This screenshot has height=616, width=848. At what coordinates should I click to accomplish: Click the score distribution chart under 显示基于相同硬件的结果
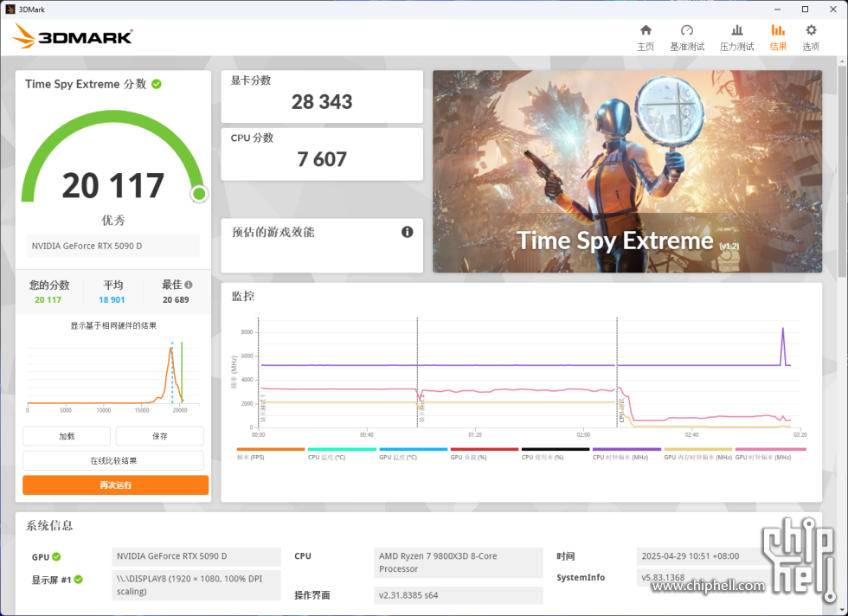click(x=113, y=376)
